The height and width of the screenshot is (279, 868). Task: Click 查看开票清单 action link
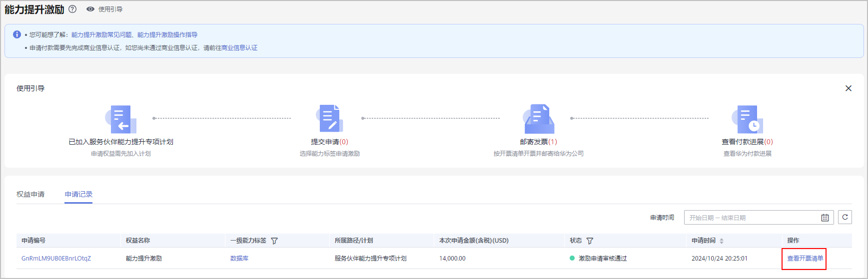click(x=805, y=259)
